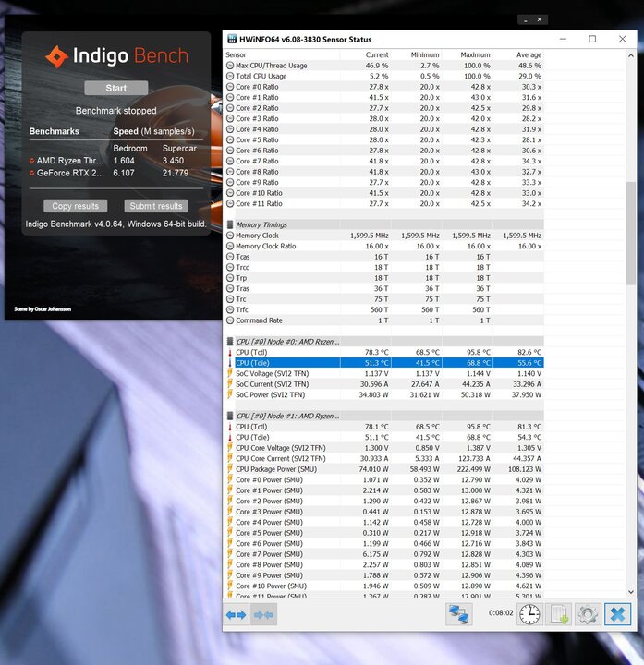The width and height of the screenshot is (644, 665).
Task: Open sensor settings via the gear icon
Action: (588, 614)
